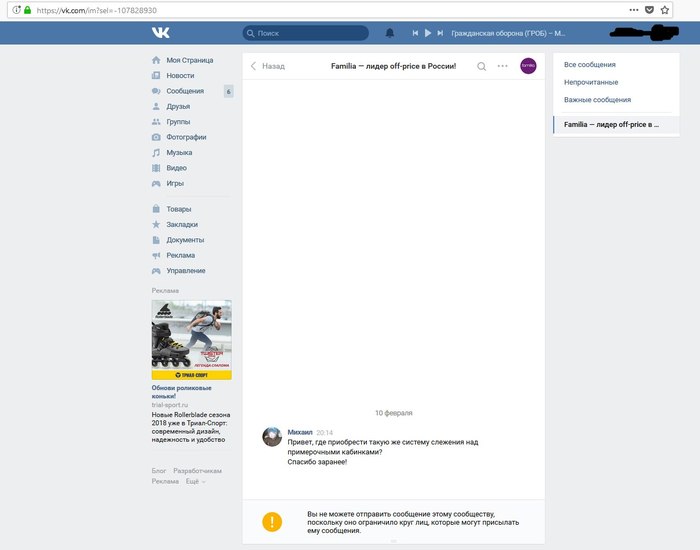Click the search icon in the conversation header
The width and height of the screenshot is (700, 550).
pyautogui.click(x=481, y=66)
